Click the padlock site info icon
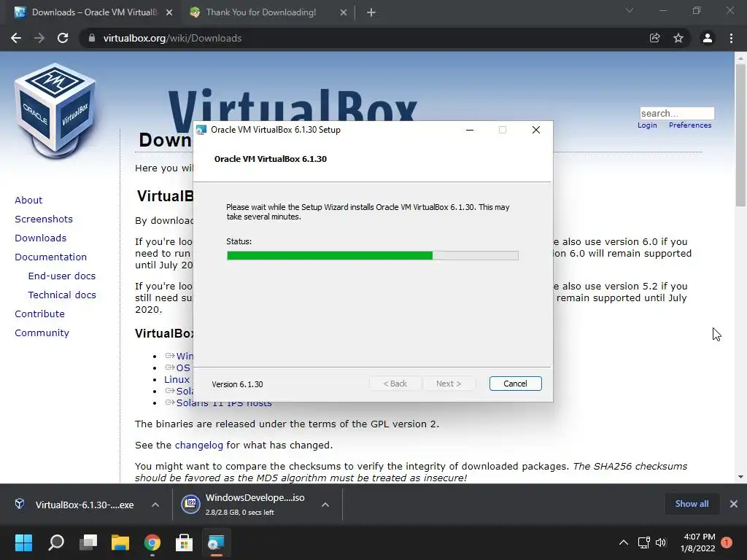This screenshot has width=747, height=560. click(x=92, y=38)
